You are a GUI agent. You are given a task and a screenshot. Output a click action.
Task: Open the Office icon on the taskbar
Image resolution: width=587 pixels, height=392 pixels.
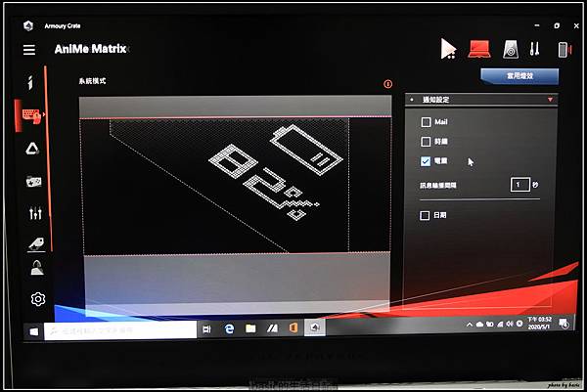(x=293, y=328)
